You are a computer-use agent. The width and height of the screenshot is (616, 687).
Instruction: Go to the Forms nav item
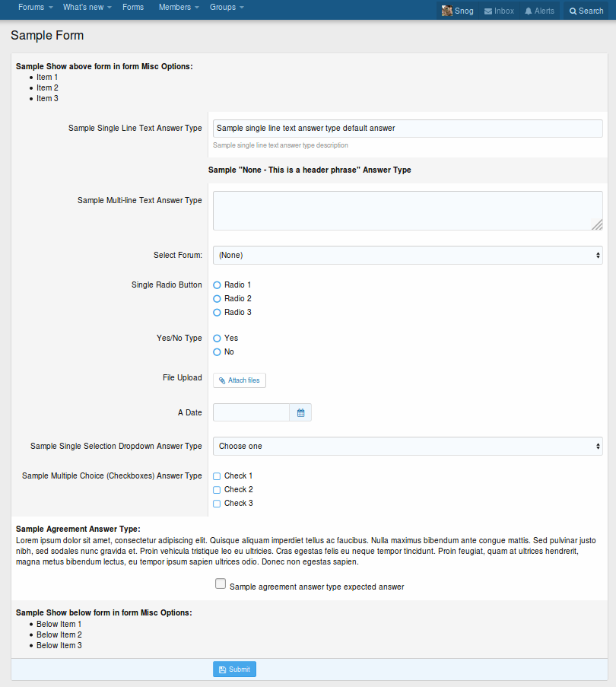click(x=132, y=8)
